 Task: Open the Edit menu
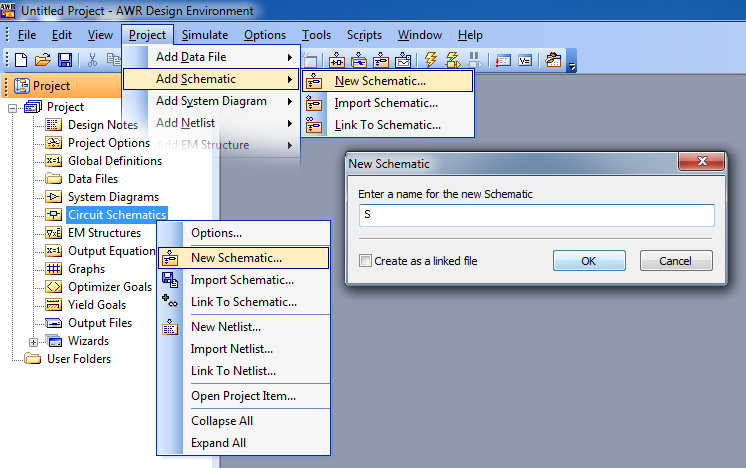coord(62,35)
